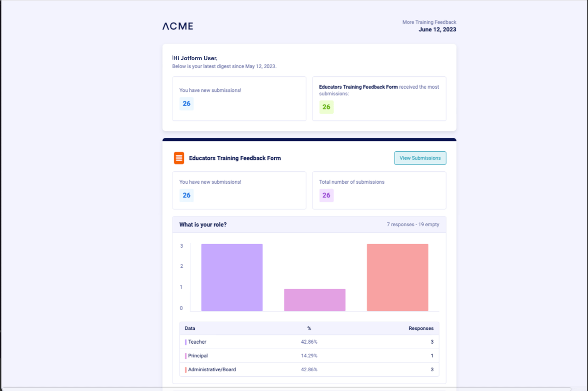The height and width of the screenshot is (391, 588).
Task: Click the ACME logo
Action: point(178,26)
